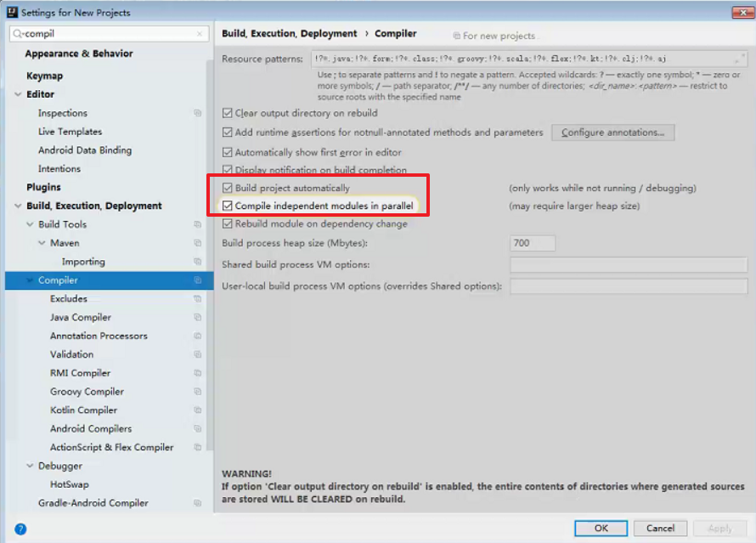
Task: Click the project-level icon beside RMI Compiler
Action: coord(197,373)
